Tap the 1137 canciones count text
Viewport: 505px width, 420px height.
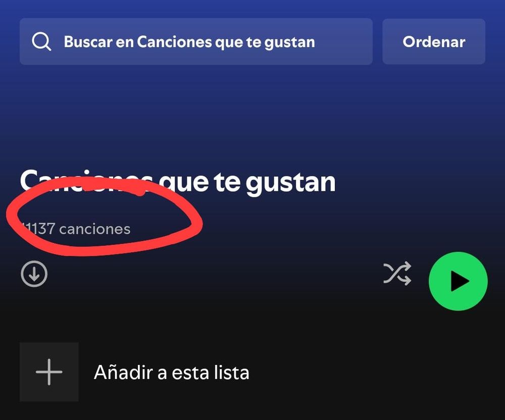click(x=76, y=229)
